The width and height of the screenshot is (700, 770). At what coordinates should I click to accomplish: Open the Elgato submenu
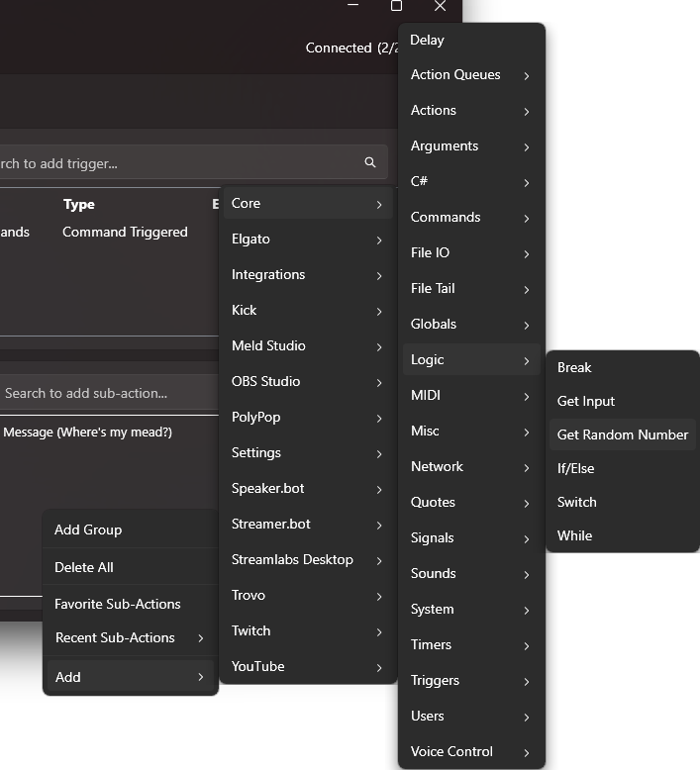[308, 240]
